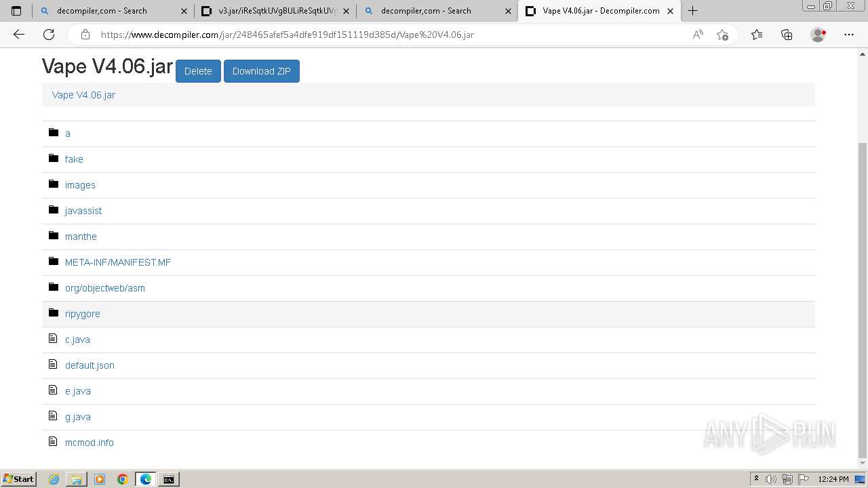This screenshot has height=488, width=868.
Task: Click file icon beside mcmod.info
Action: [x=53, y=441]
